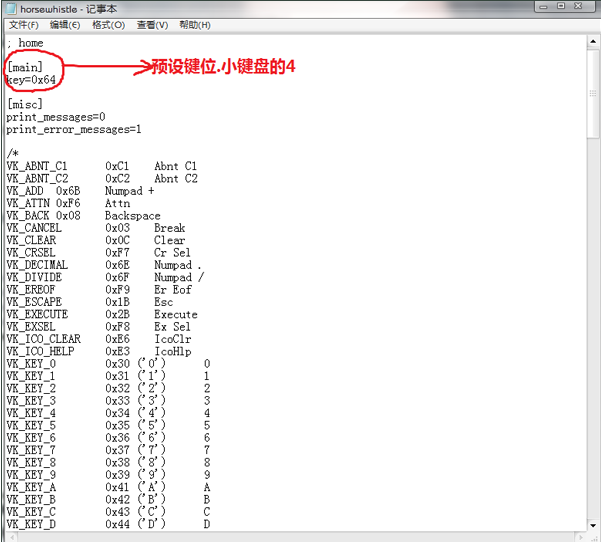This screenshot has width=601, height=542.
Task: Click the 'key=0x64' line
Action: click(x=31, y=80)
